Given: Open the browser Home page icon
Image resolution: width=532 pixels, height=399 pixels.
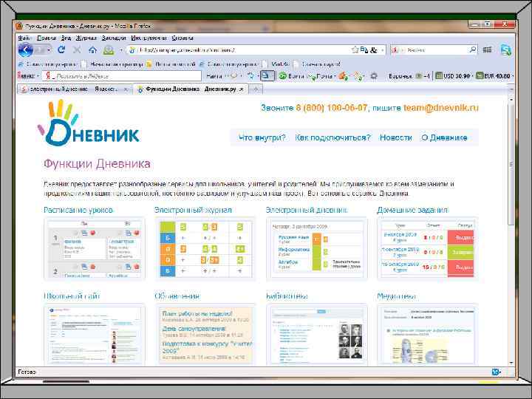Looking at the screenshot, I should (x=92, y=50).
